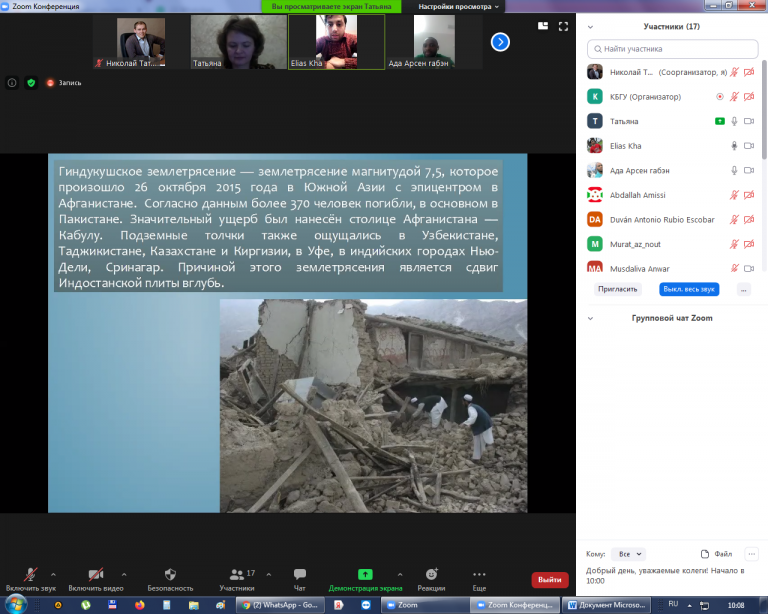Open the chat recipient 'Все' dropdown
This screenshot has width=768, height=614.
point(630,553)
